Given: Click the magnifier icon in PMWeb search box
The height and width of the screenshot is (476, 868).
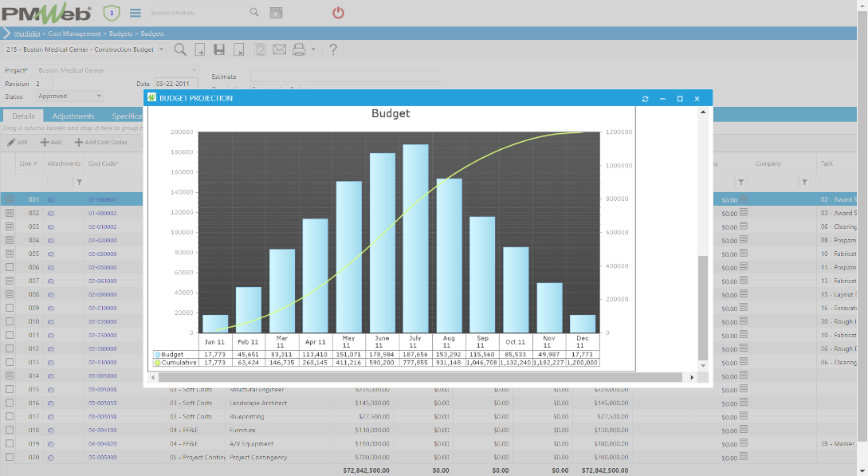Looking at the screenshot, I should point(254,12).
